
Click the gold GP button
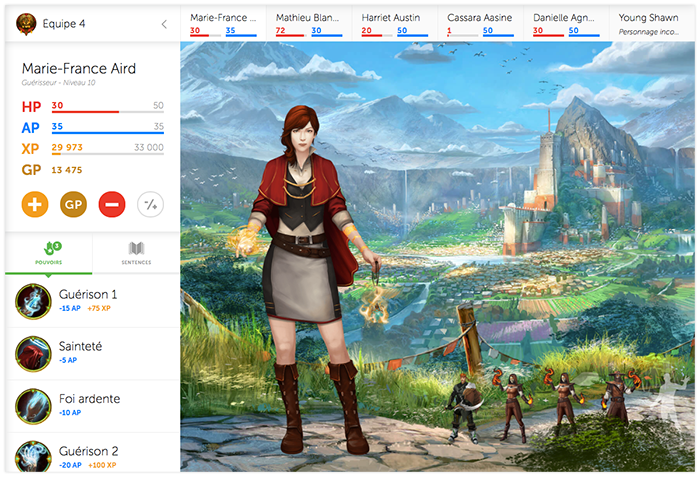point(73,205)
